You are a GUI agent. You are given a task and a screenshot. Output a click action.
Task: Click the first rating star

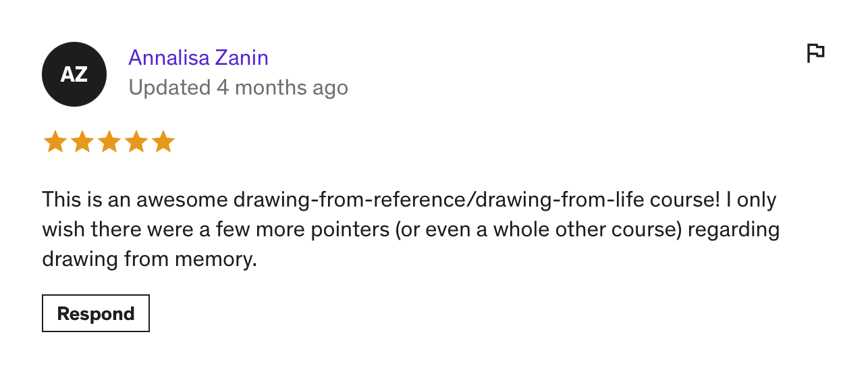tap(55, 142)
